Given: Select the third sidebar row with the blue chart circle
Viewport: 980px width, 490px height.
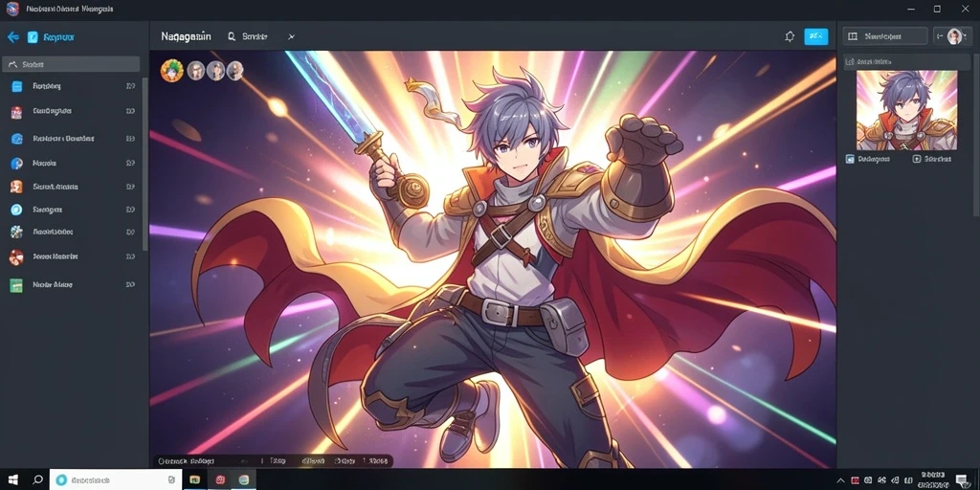Looking at the screenshot, I should 73,138.
